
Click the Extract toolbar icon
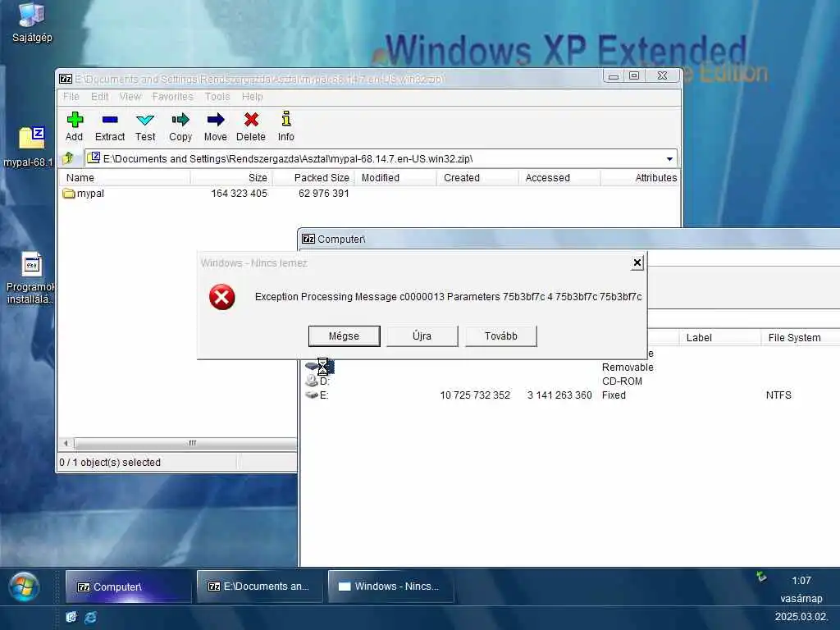110,126
